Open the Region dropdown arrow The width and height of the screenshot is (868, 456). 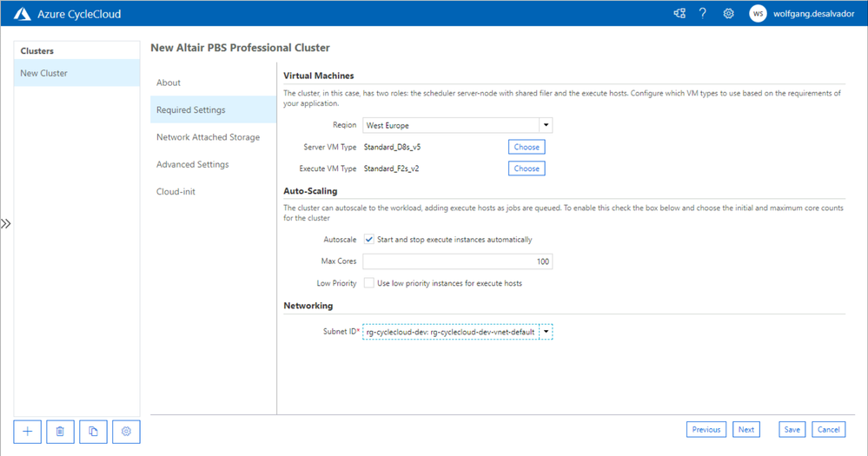coord(546,125)
